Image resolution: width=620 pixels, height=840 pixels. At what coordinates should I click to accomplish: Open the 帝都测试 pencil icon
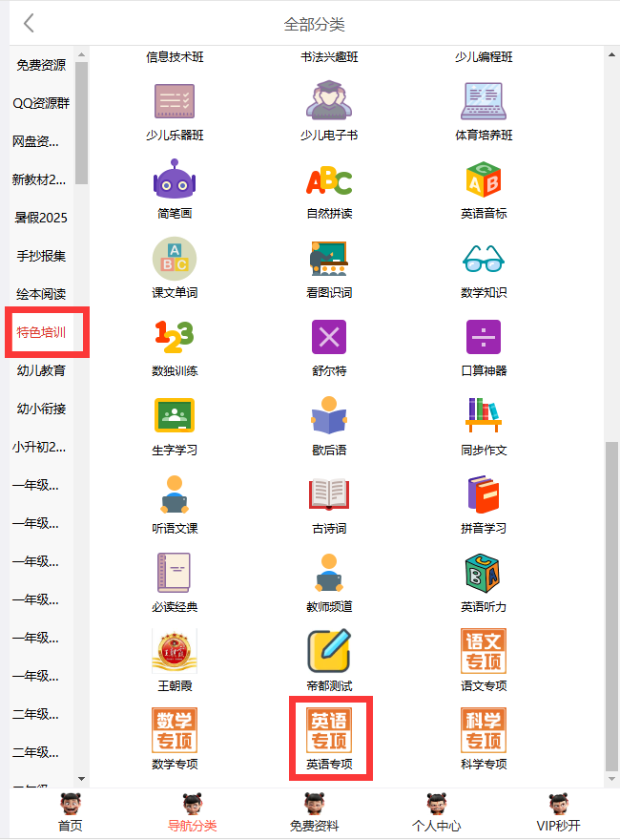click(x=329, y=652)
